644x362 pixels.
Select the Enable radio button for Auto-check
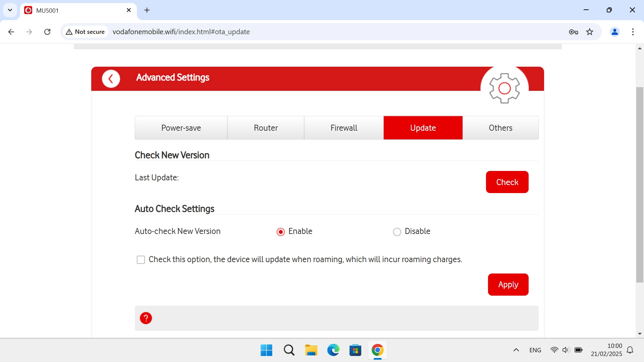pos(280,232)
